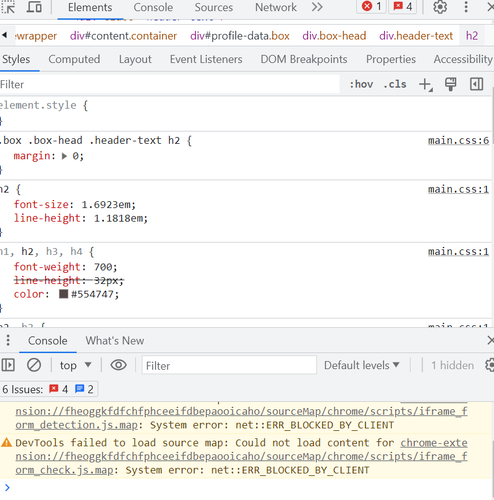This screenshot has height=500, width=494.
Task: Expand the margin shorthand property triangle
Action: tap(64, 156)
